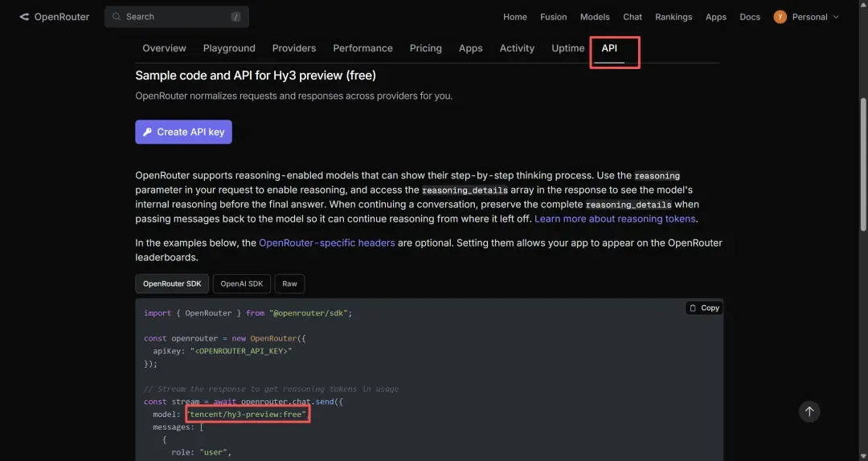This screenshot has width=868, height=461.
Task: Open the Docs nav link
Action: [x=750, y=17]
